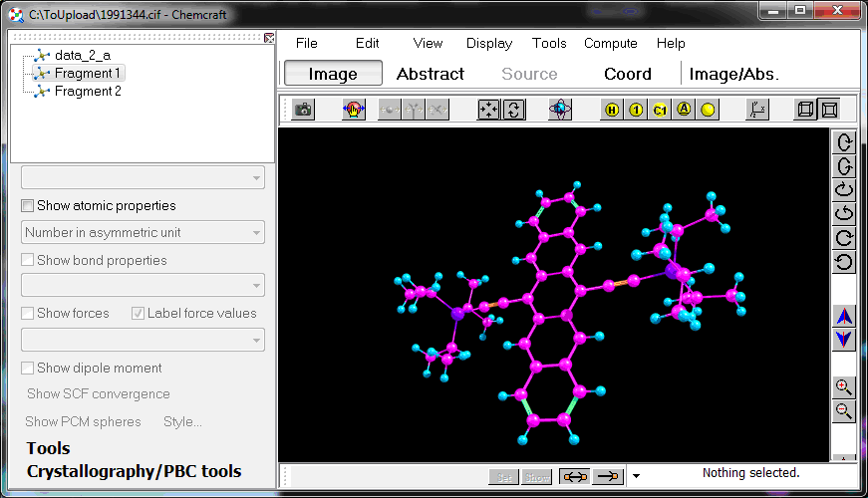Click the zoom in magnifier icon
Image resolution: width=868 pixels, height=498 pixels.
click(x=843, y=387)
